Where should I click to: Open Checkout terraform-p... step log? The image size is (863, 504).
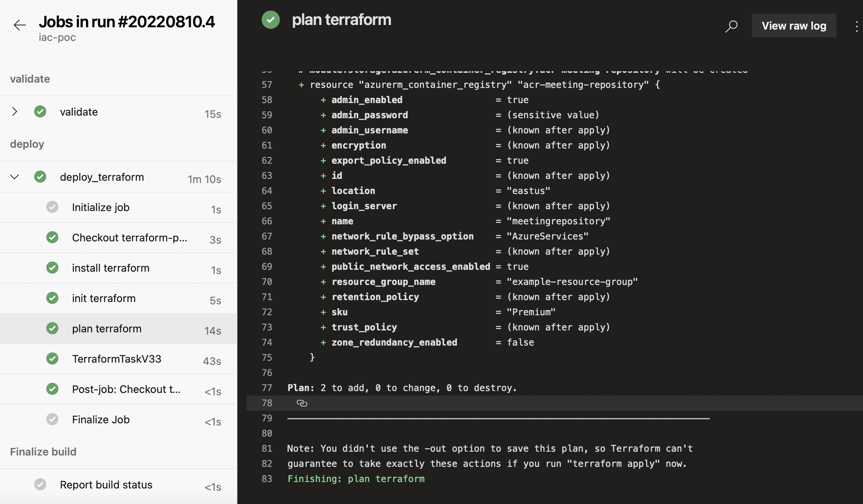[x=129, y=238]
